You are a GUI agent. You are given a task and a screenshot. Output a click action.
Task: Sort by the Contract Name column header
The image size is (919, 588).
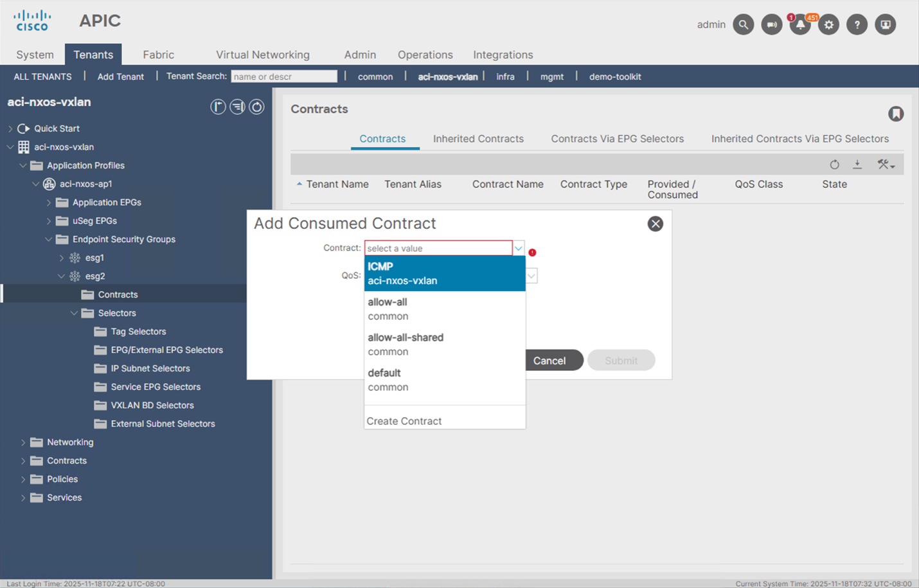click(x=508, y=184)
